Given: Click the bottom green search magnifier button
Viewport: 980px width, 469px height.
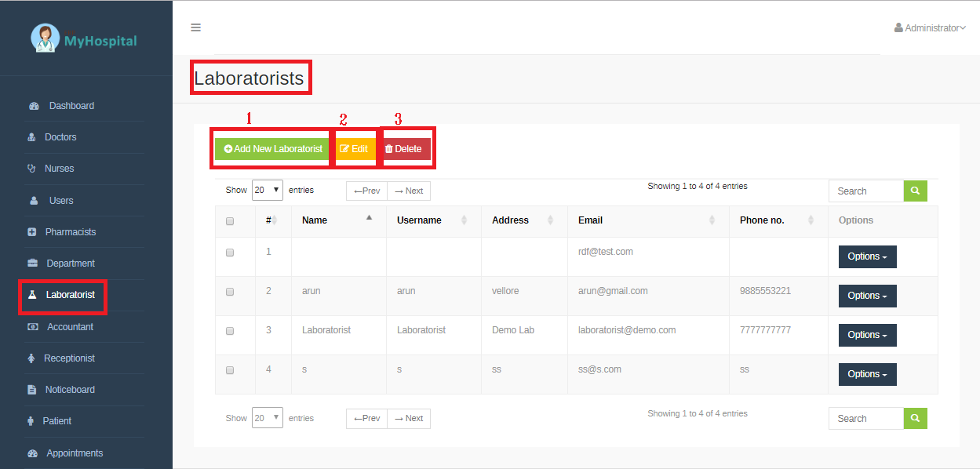Looking at the screenshot, I should pos(916,418).
